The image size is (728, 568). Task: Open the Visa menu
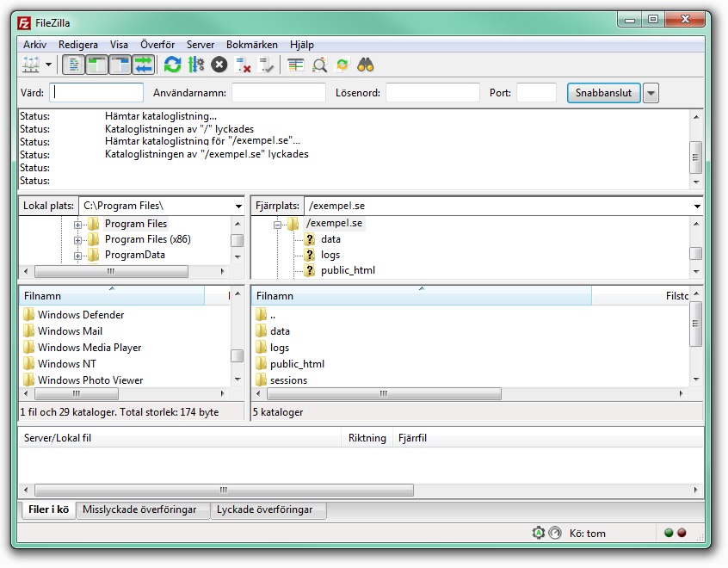tap(119, 45)
